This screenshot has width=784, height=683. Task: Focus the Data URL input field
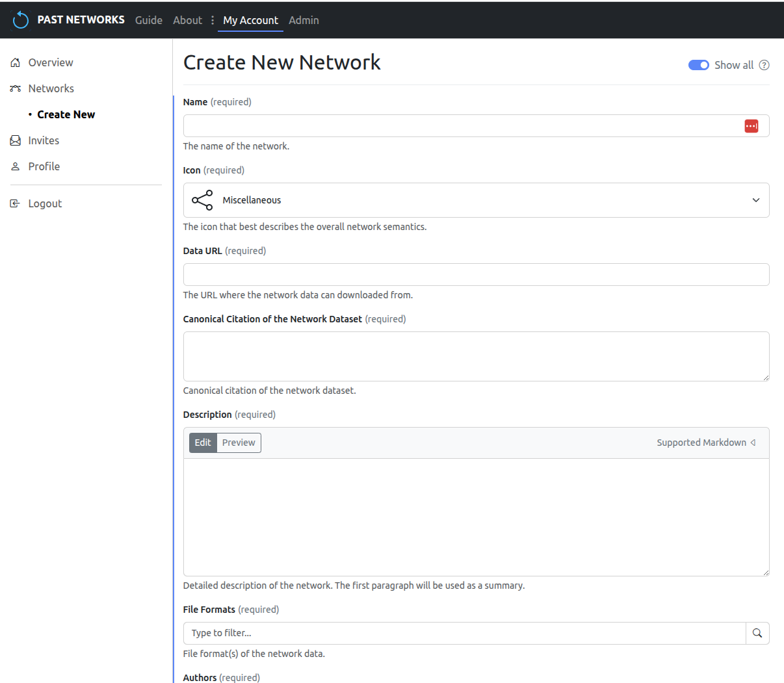476,275
